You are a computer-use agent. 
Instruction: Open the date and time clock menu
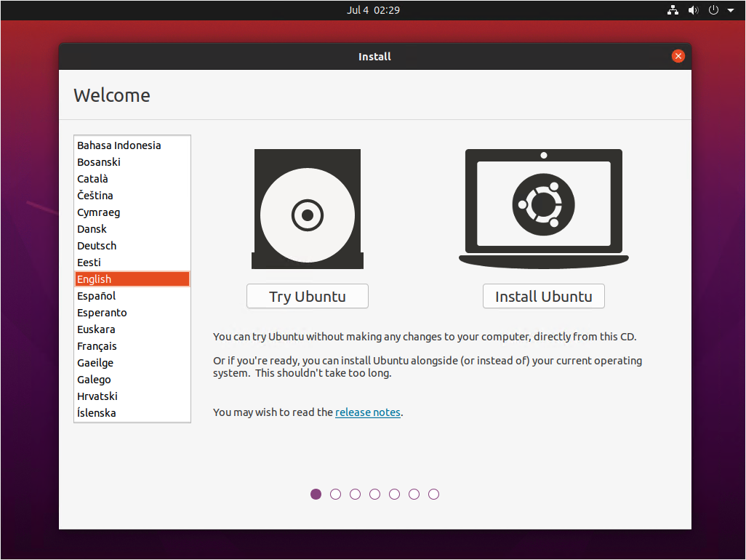click(373, 10)
